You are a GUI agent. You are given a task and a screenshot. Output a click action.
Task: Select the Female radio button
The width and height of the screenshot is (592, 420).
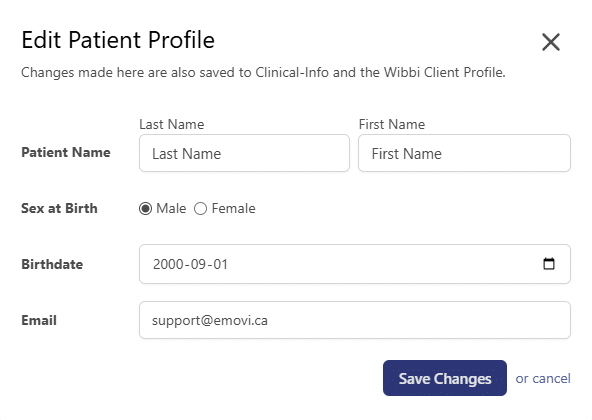[x=200, y=208]
